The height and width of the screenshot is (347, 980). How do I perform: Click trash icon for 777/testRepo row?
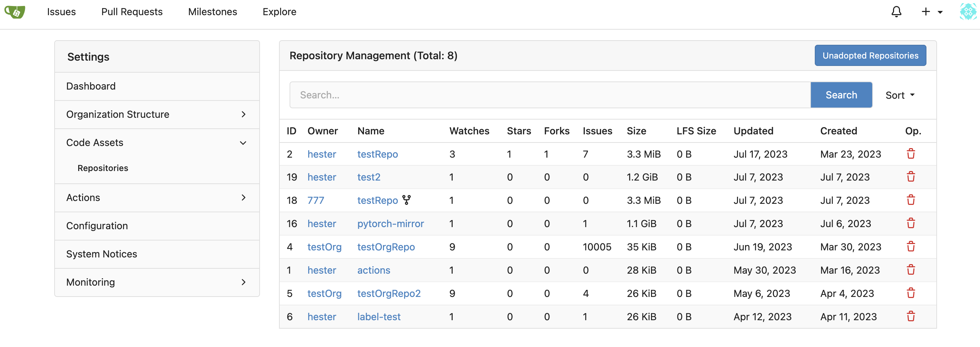coord(911,200)
